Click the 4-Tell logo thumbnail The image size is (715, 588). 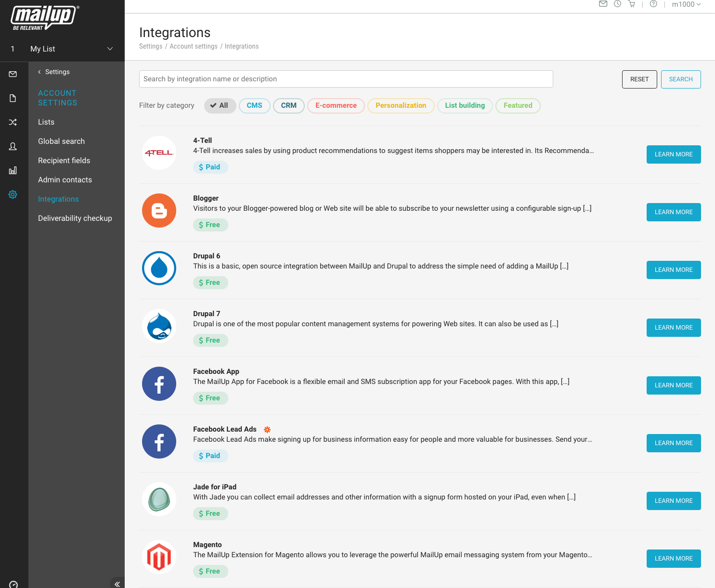[159, 153]
